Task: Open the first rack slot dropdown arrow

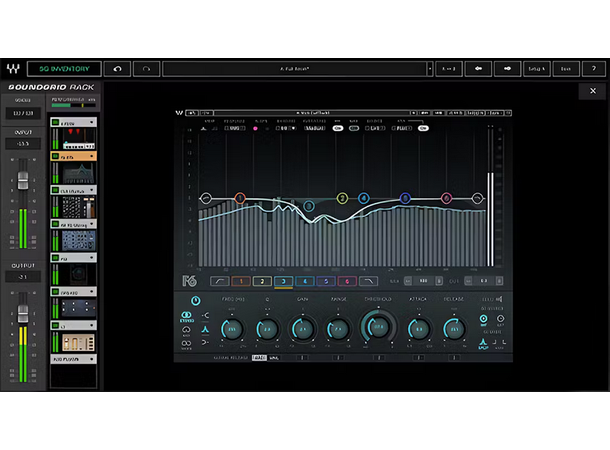Action: pyautogui.click(x=92, y=122)
